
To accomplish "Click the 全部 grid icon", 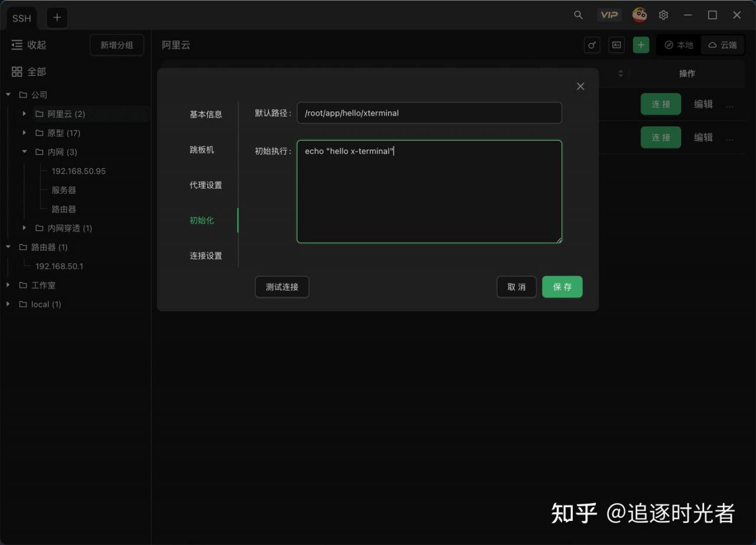I will click(17, 71).
